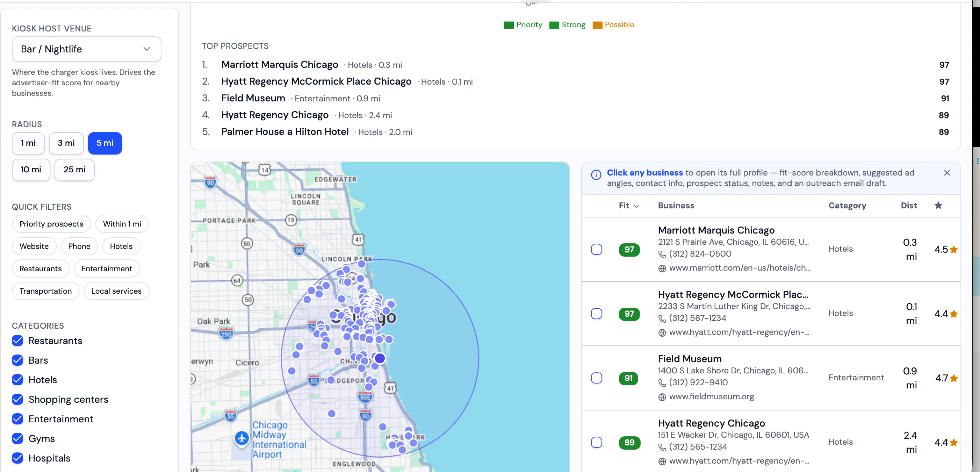Open the Field Museum table row name
Viewport: 980px width, 472px height.
(689, 359)
